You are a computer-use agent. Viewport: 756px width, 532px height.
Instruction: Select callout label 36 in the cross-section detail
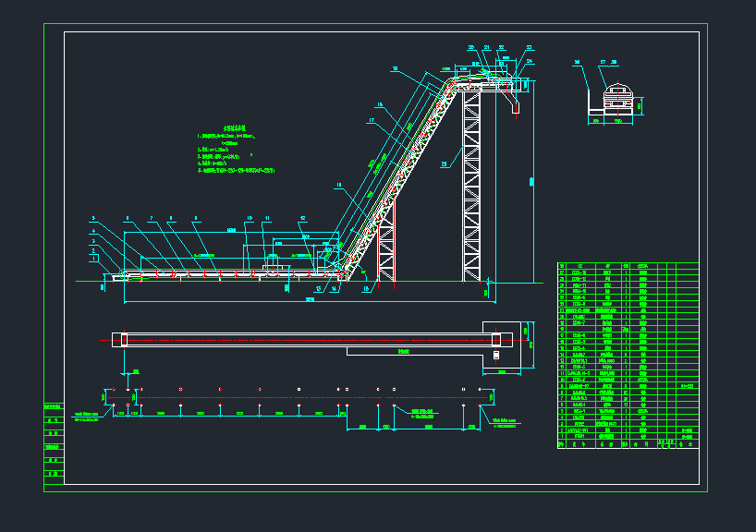coord(576,63)
